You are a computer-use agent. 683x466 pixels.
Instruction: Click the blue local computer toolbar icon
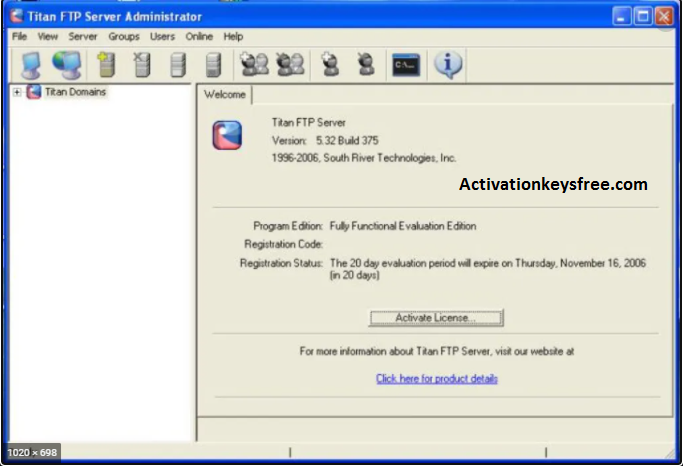click(31, 65)
